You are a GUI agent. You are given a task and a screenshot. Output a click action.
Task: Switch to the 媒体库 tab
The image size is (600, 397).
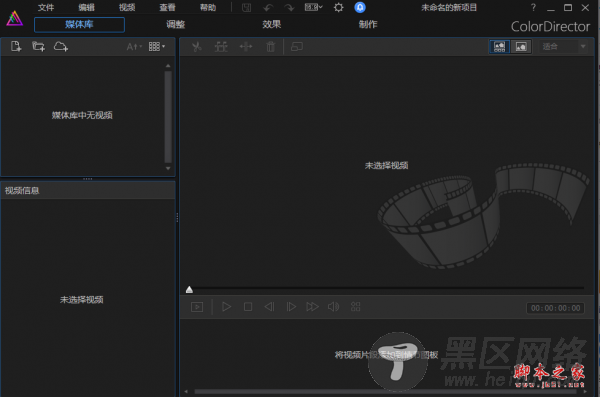tap(79, 25)
